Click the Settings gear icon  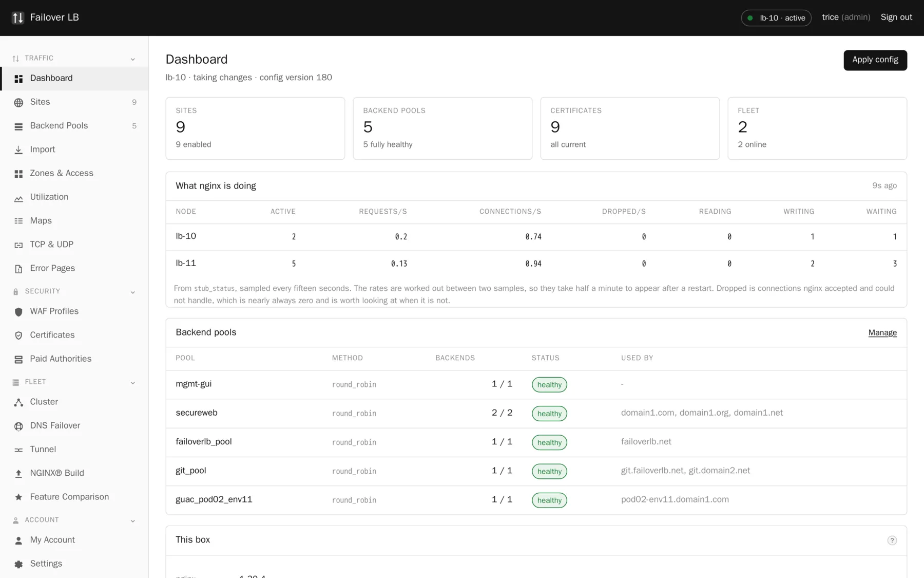(18, 564)
